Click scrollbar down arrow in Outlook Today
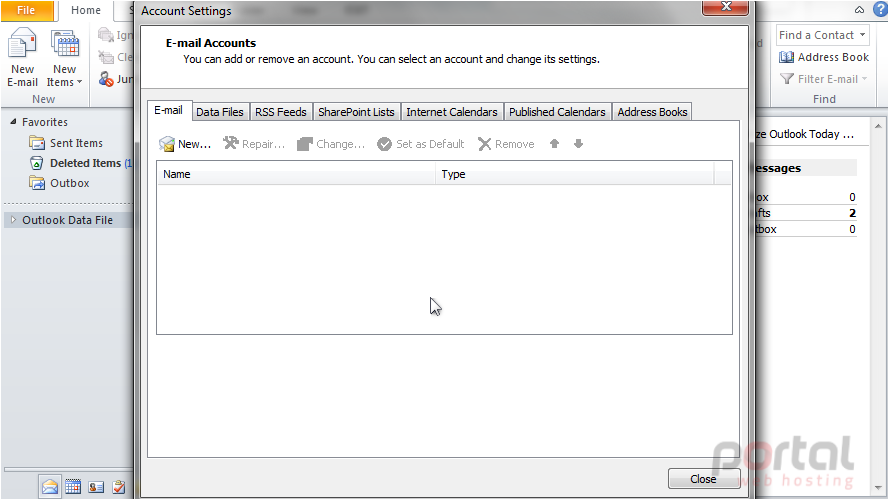 [878, 488]
